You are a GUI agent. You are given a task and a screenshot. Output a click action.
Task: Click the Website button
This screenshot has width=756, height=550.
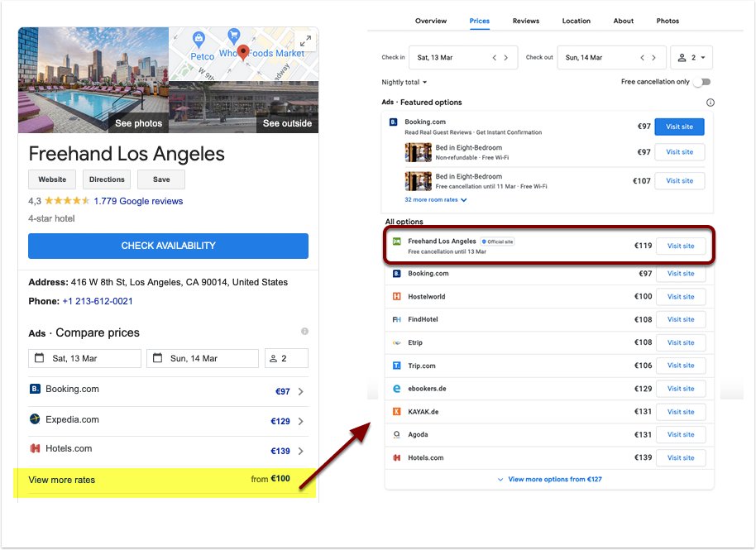52,179
